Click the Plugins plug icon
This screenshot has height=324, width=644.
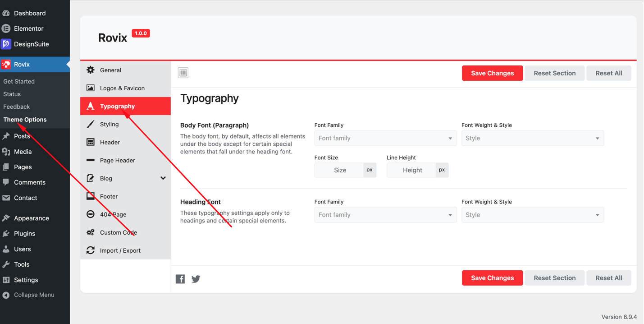(6, 233)
